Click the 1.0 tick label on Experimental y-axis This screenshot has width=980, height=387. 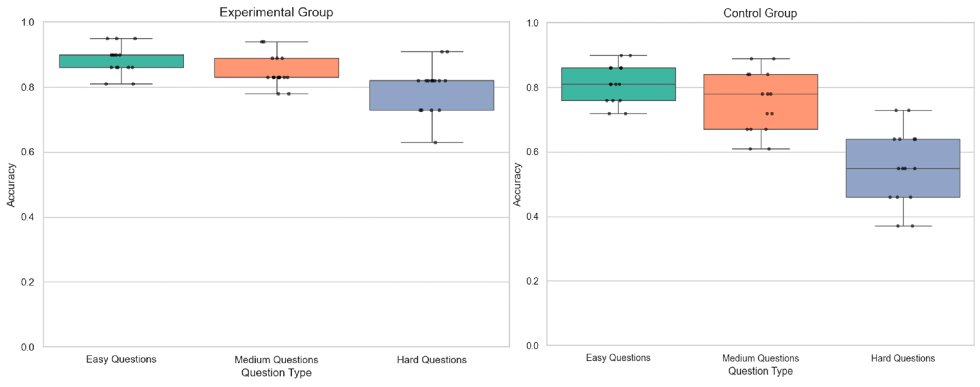point(28,23)
